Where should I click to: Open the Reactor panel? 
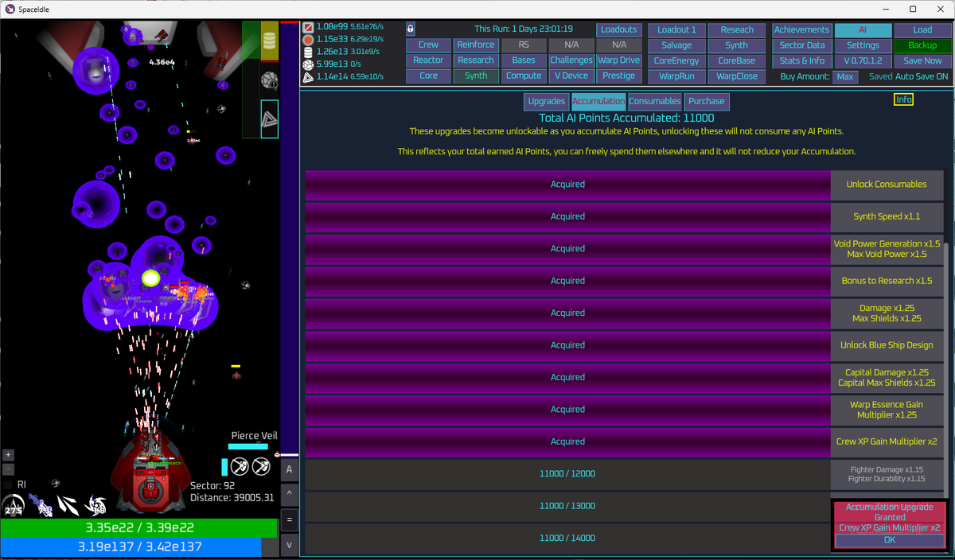pyautogui.click(x=428, y=60)
